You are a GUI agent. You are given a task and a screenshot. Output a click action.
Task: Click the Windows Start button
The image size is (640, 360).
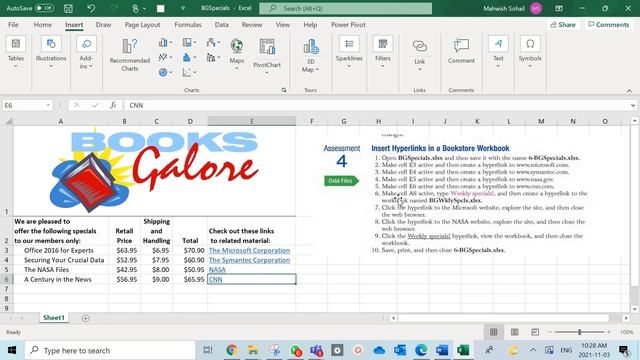coord(12,350)
